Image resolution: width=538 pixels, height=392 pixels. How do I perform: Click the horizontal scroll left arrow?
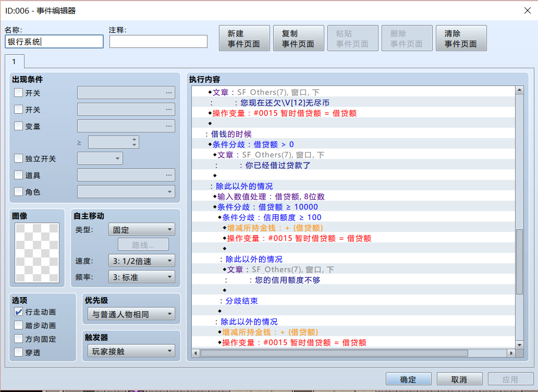[196, 353]
